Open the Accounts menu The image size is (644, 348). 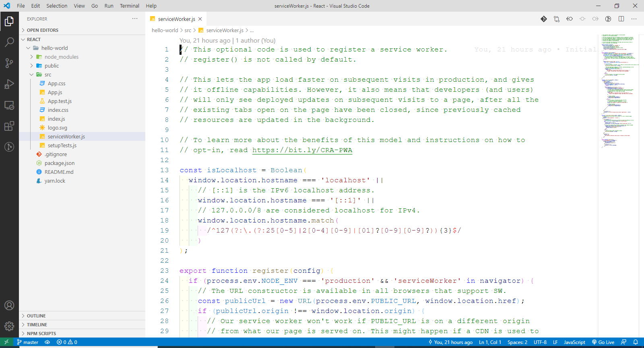9,305
